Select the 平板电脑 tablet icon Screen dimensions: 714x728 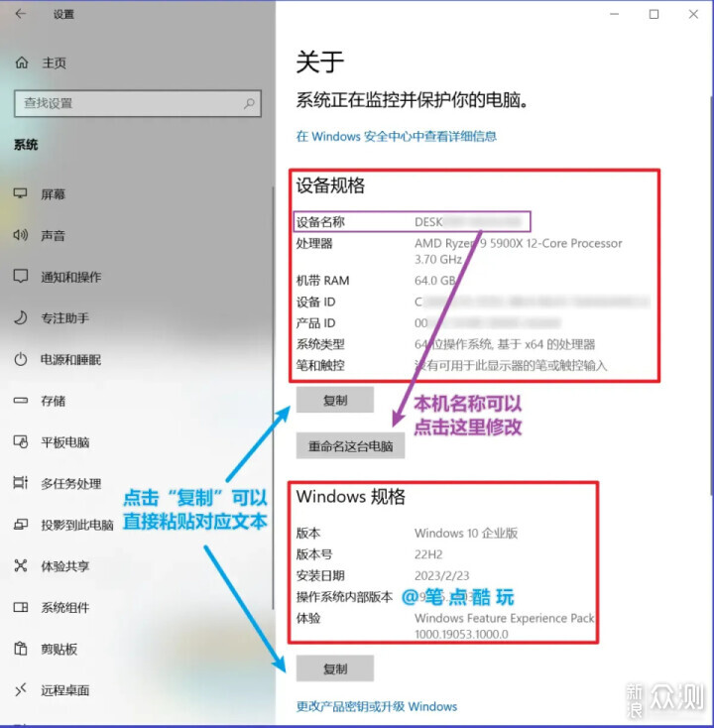(x=21, y=441)
